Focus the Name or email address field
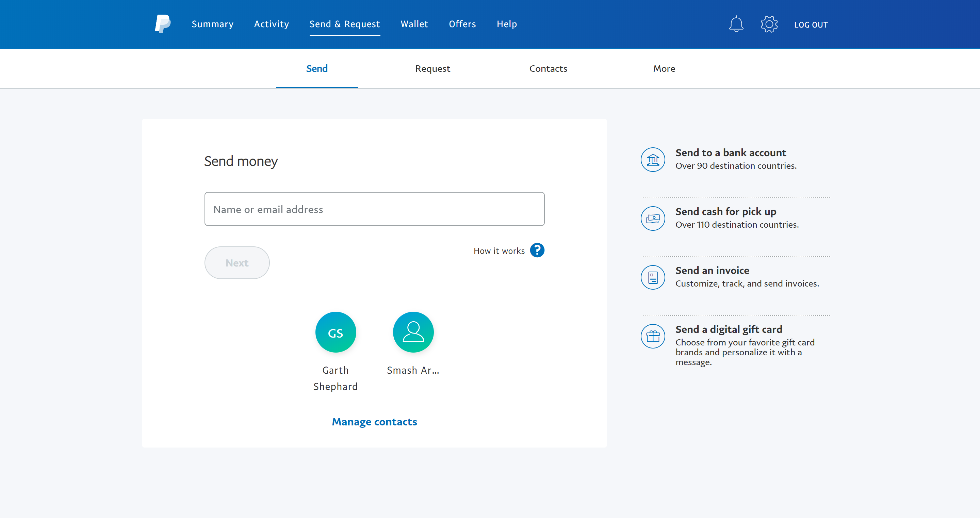 point(374,209)
